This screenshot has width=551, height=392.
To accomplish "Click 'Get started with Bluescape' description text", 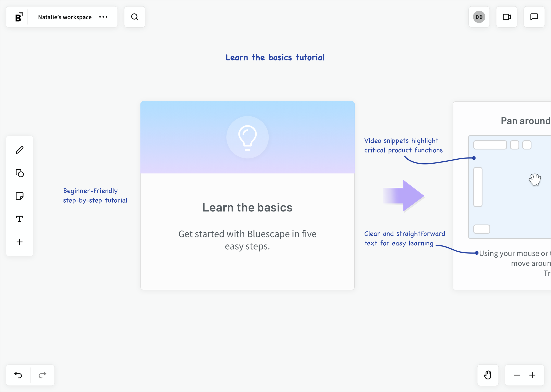I will tap(248, 240).
